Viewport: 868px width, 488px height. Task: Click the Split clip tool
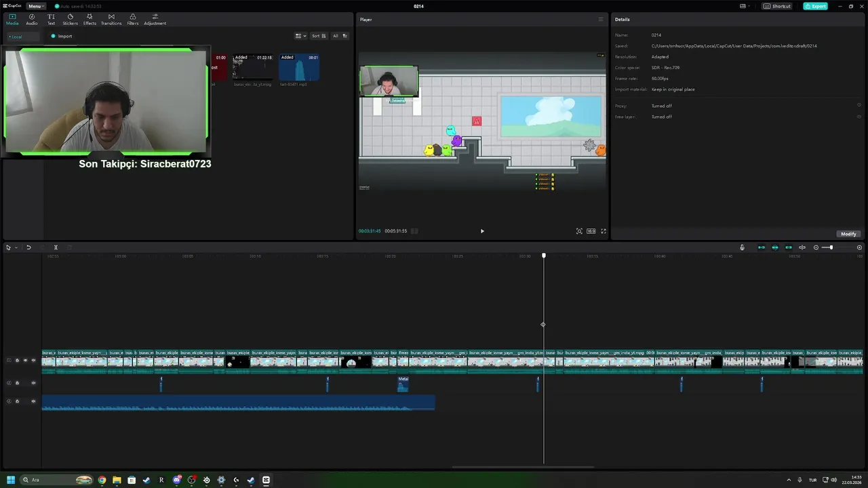(56, 247)
